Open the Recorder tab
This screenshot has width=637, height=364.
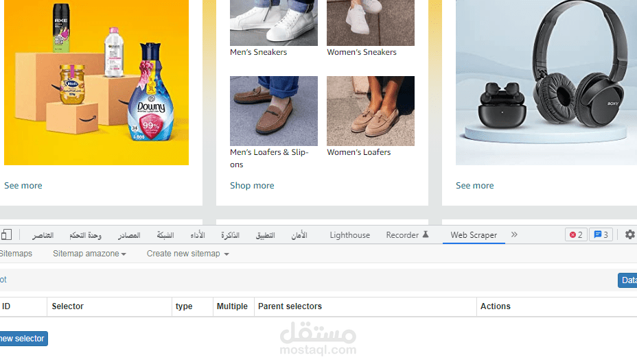point(402,235)
